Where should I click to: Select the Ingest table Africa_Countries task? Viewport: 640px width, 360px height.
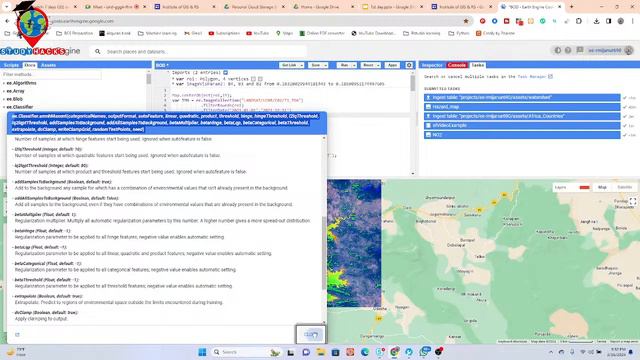[522, 116]
